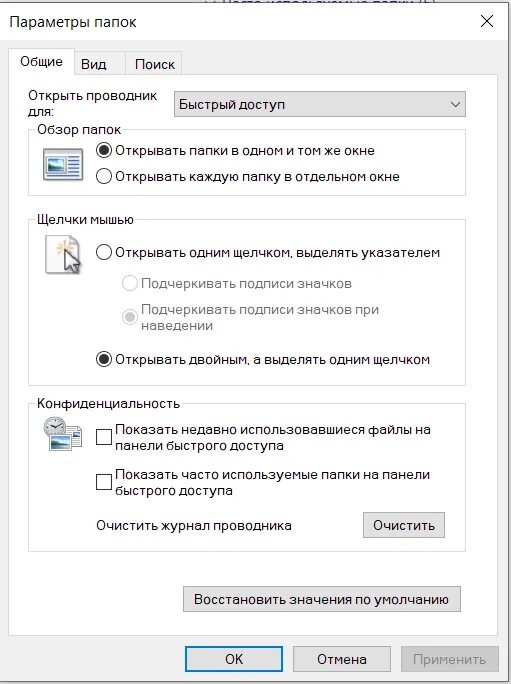Viewport: 511px width, 684px height.
Task: Select the Общие tab
Action: 41,62
